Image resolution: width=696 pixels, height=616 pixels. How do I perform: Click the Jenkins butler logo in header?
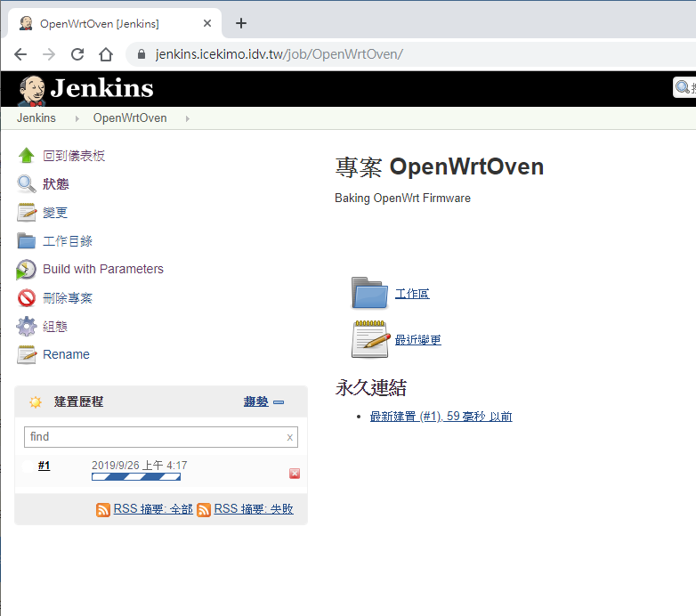[31, 90]
